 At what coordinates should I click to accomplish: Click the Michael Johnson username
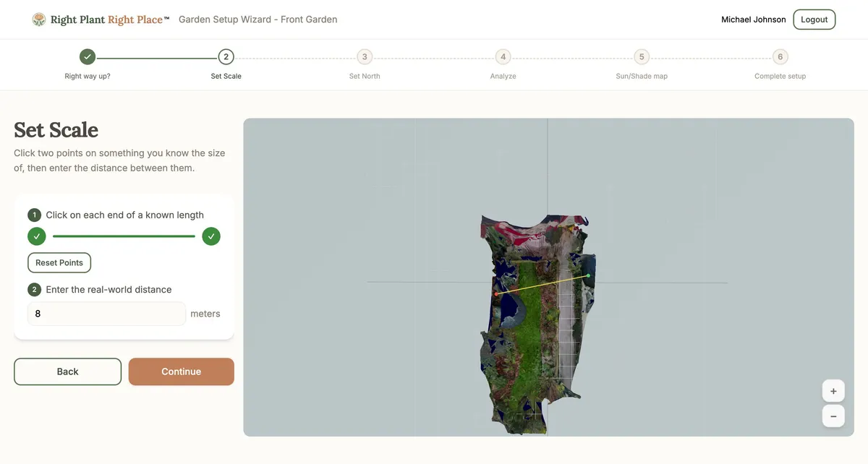pyautogui.click(x=753, y=20)
